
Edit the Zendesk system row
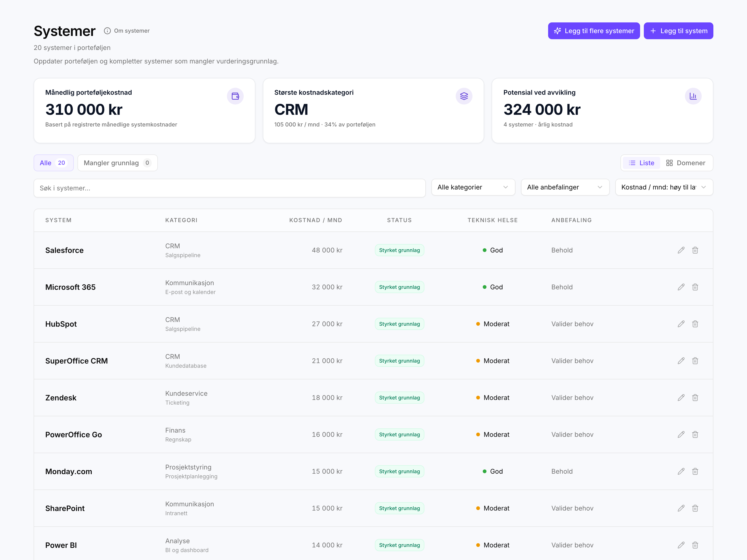[681, 398]
